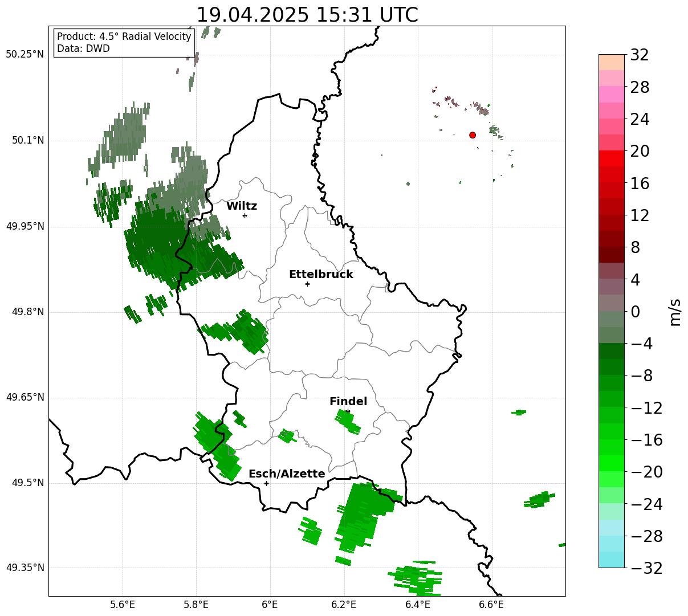Click the colorbar label 32

click(640, 55)
